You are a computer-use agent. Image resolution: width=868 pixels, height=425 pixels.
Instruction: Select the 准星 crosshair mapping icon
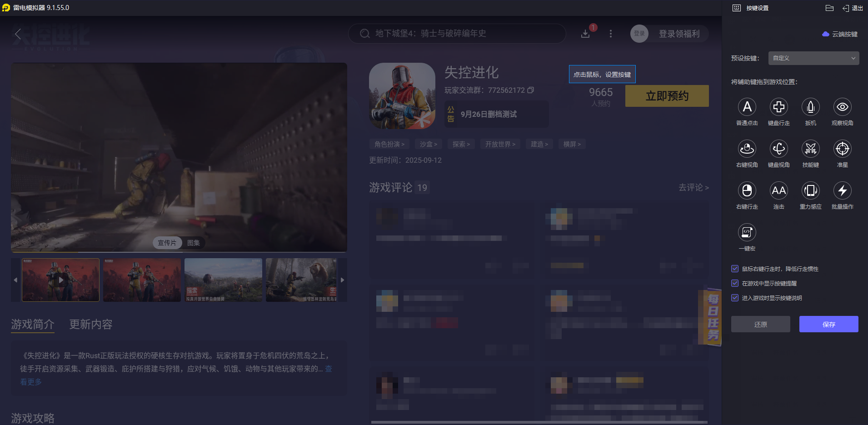(x=842, y=149)
